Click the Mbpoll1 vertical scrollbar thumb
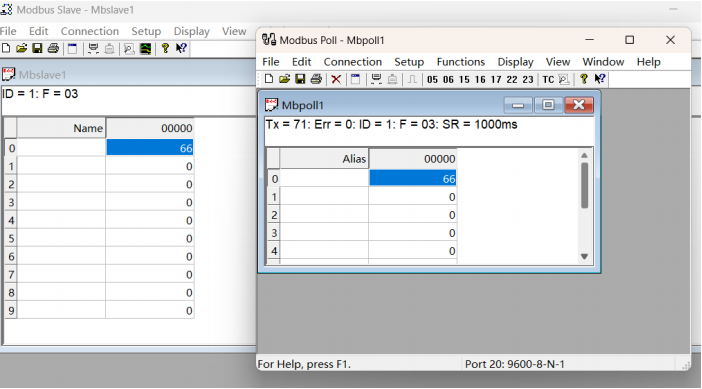The image size is (702, 389). pyautogui.click(x=584, y=185)
